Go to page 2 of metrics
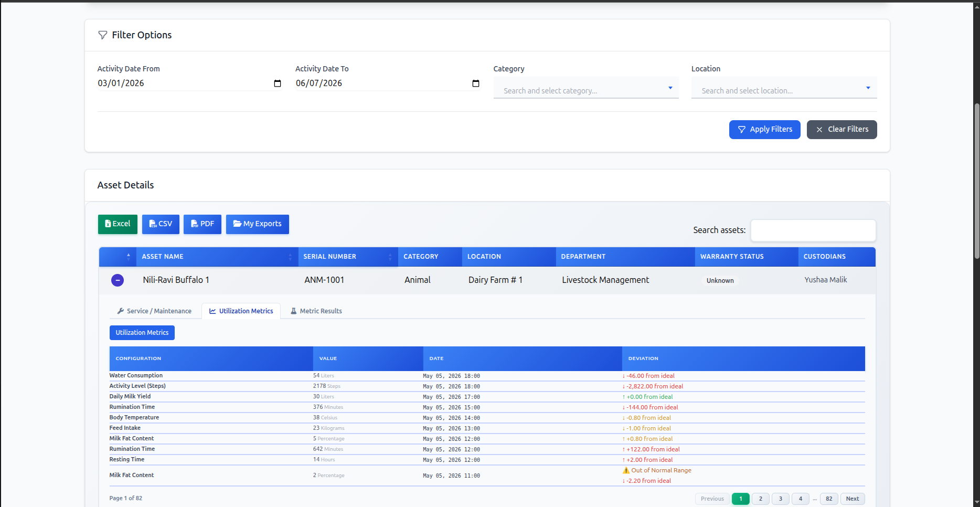Viewport: 980px width, 507px height. pos(761,499)
